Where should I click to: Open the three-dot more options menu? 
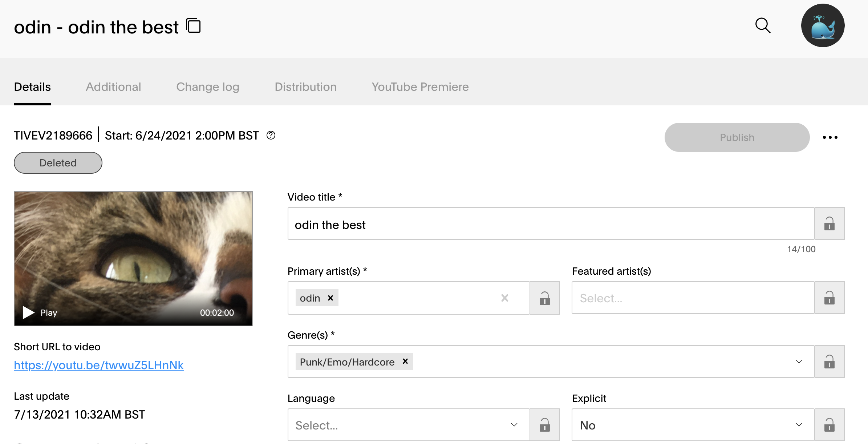[x=830, y=137]
